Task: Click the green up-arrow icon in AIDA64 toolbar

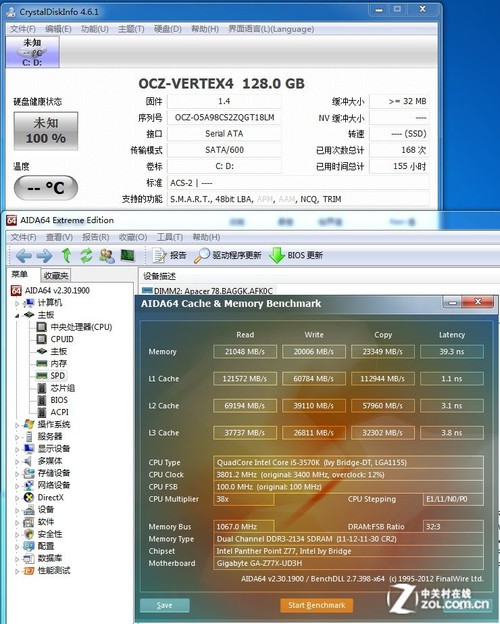Action: pos(66,255)
